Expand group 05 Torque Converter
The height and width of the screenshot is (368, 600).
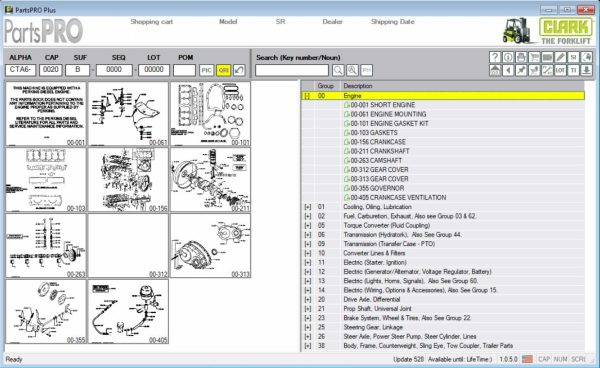pos(307,225)
